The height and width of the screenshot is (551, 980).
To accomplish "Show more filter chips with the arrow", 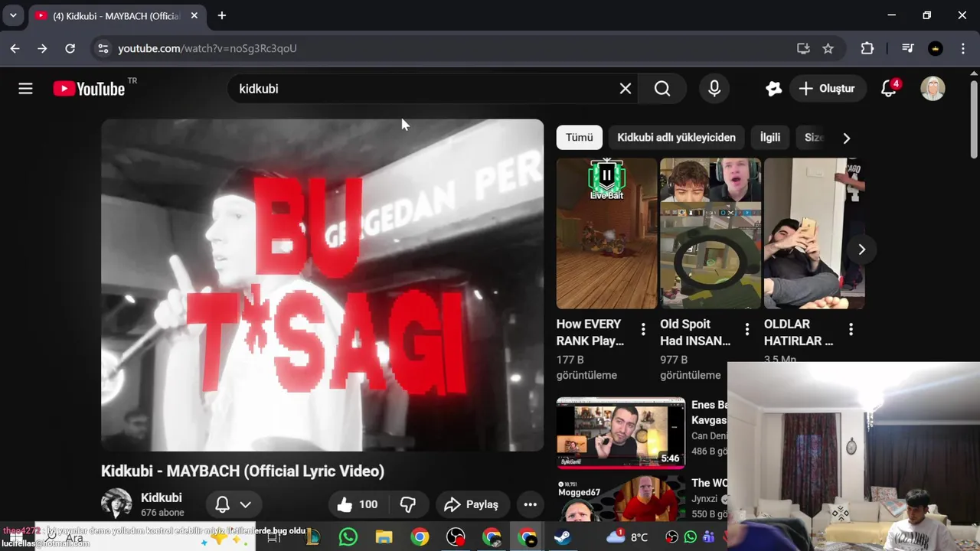I will pyautogui.click(x=846, y=138).
